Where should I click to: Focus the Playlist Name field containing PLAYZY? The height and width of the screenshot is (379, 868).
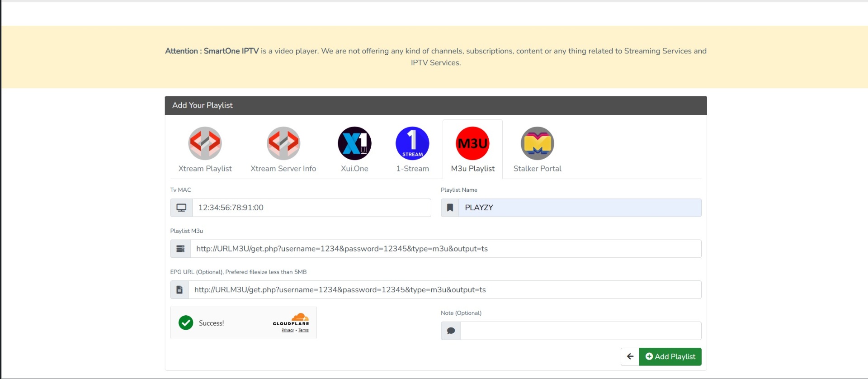(x=580, y=208)
